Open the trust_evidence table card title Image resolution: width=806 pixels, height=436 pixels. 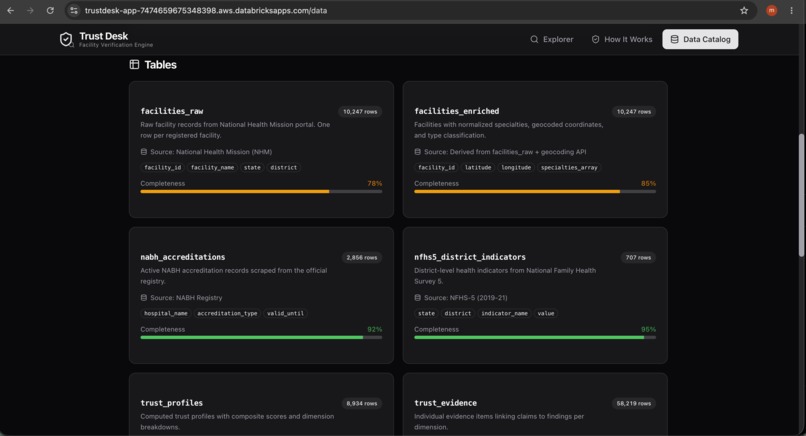[x=445, y=403]
